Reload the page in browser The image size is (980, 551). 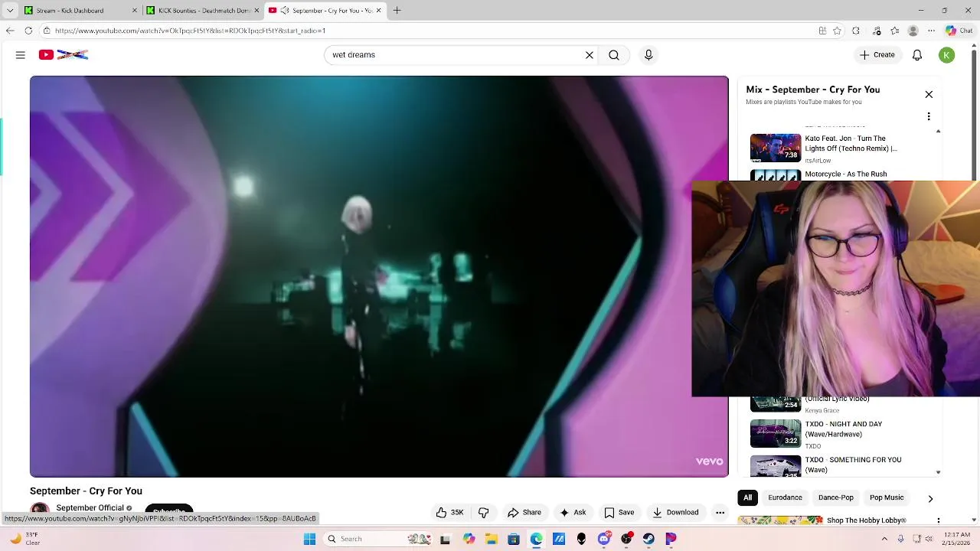tap(28, 31)
